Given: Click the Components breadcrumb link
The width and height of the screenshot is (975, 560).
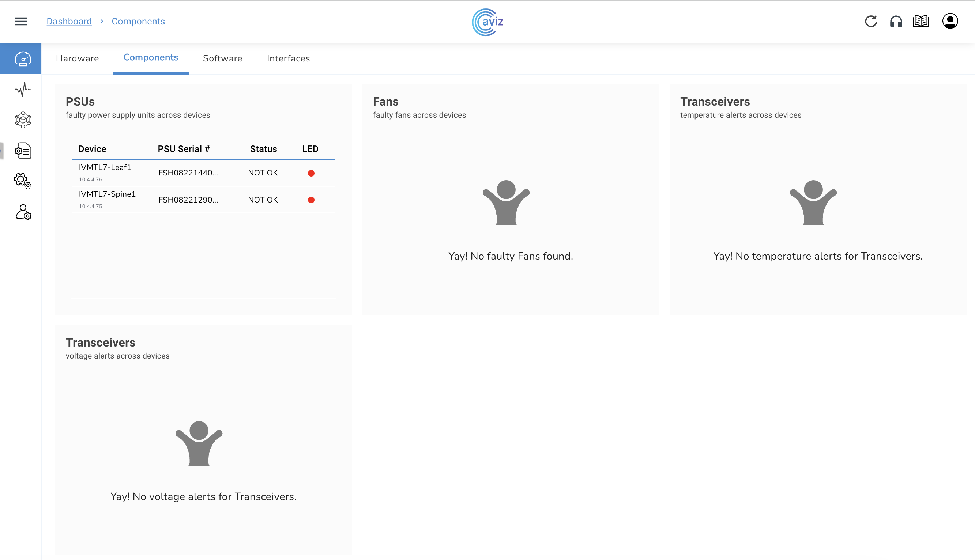Looking at the screenshot, I should click(x=138, y=22).
